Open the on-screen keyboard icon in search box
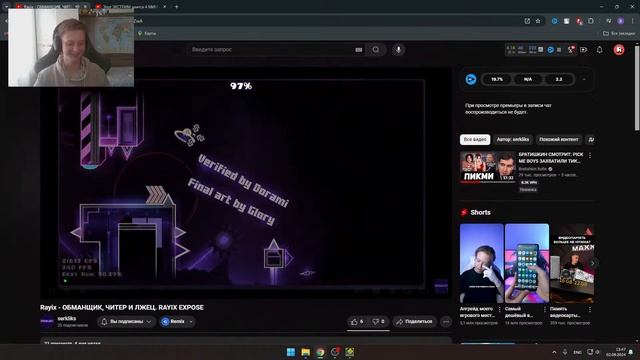The width and height of the screenshot is (640, 360). (358, 50)
